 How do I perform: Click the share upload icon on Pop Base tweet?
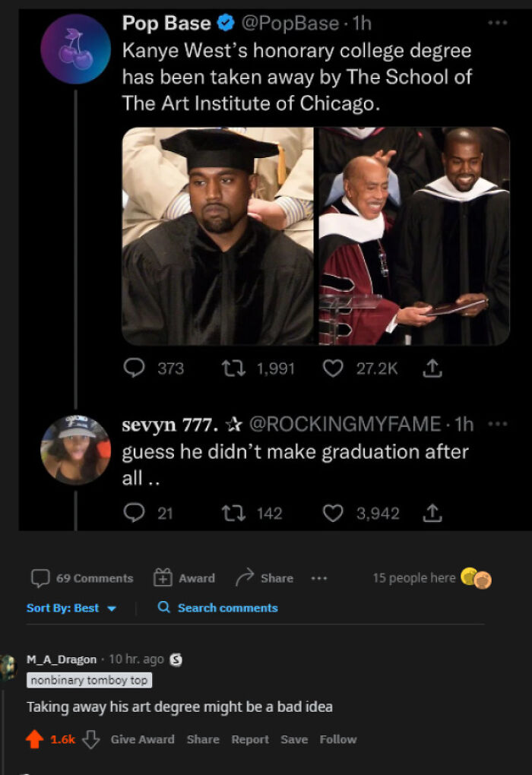432,369
